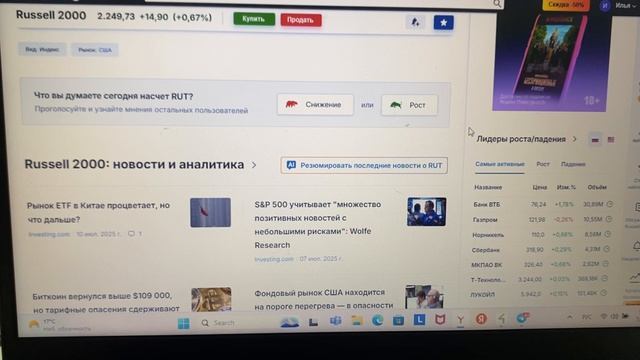
Task: Open File Explorer from the taskbar
Action: [357, 321]
